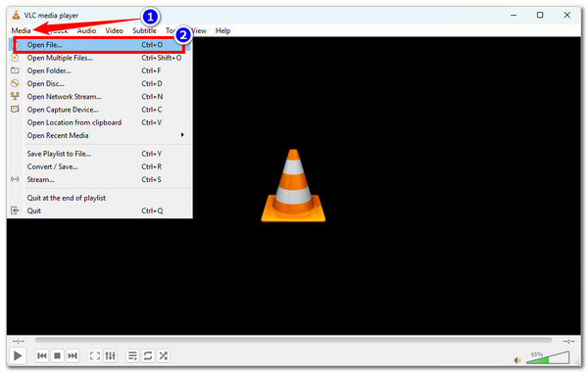Select Open Location from clipboard
Image resolution: width=588 pixels, height=373 pixels.
click(x=99, y=122)
